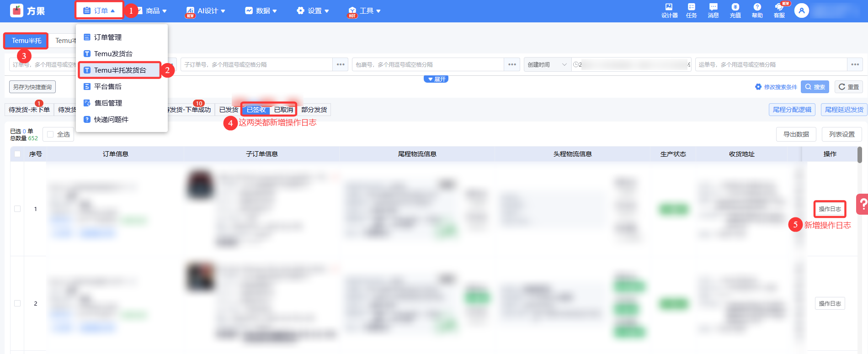Check the checkbox for row 1

[x=17, y=209]
